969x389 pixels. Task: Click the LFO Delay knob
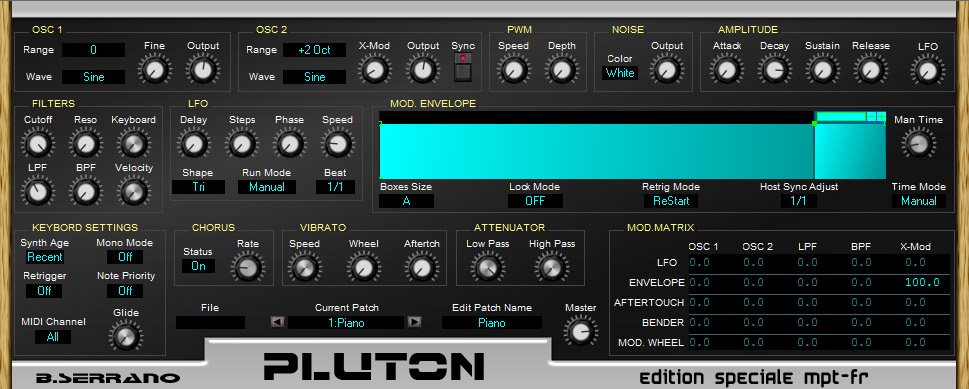pyautogui.click(x=193, y=143)
